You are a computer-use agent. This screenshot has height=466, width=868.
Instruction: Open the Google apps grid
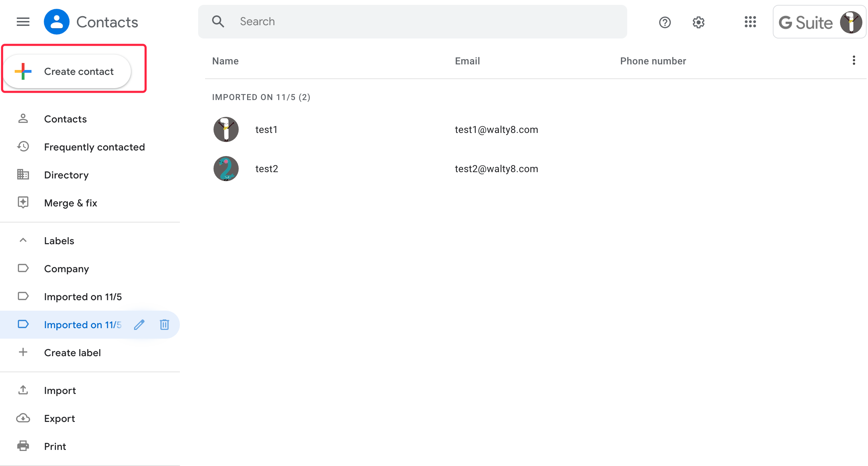pos(750,22)
